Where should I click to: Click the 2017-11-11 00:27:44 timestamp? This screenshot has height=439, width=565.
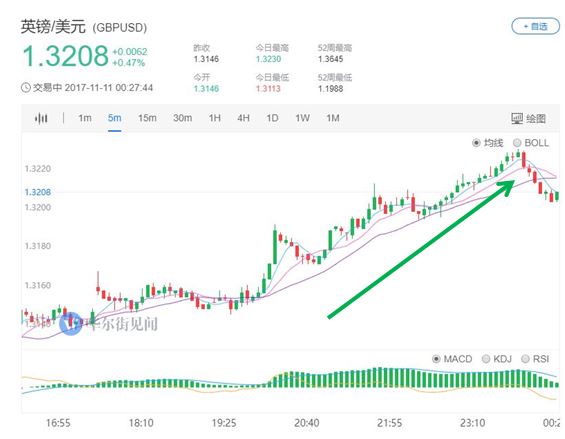(109, 88)
